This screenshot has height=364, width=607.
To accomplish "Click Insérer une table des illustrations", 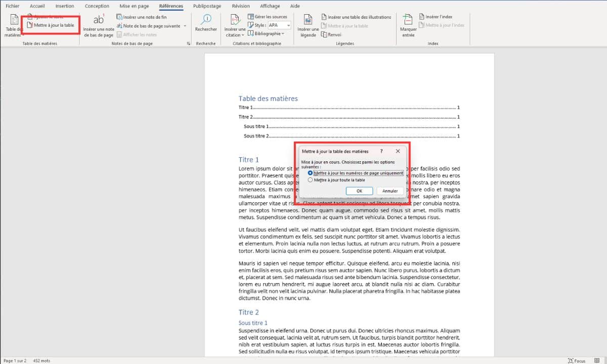I will [356, 17].
